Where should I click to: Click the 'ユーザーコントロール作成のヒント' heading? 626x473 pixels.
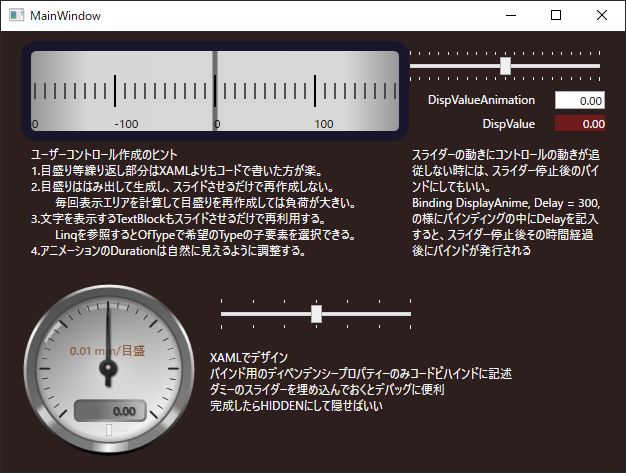[x=104, y=154]
